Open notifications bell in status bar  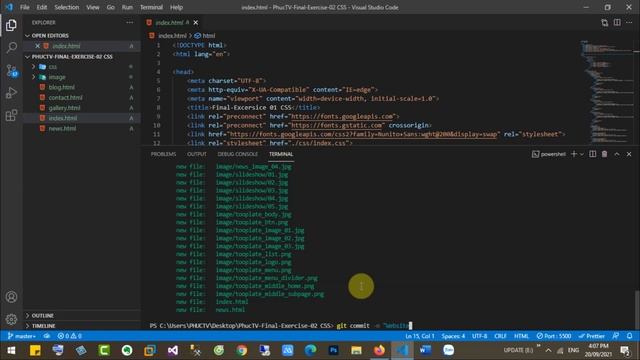629,336
